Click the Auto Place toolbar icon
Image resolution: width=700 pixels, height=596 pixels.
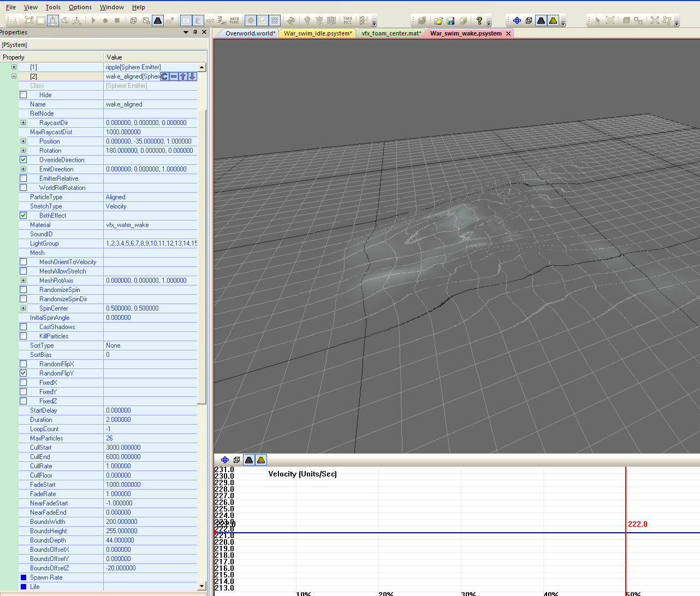(234, 20)
